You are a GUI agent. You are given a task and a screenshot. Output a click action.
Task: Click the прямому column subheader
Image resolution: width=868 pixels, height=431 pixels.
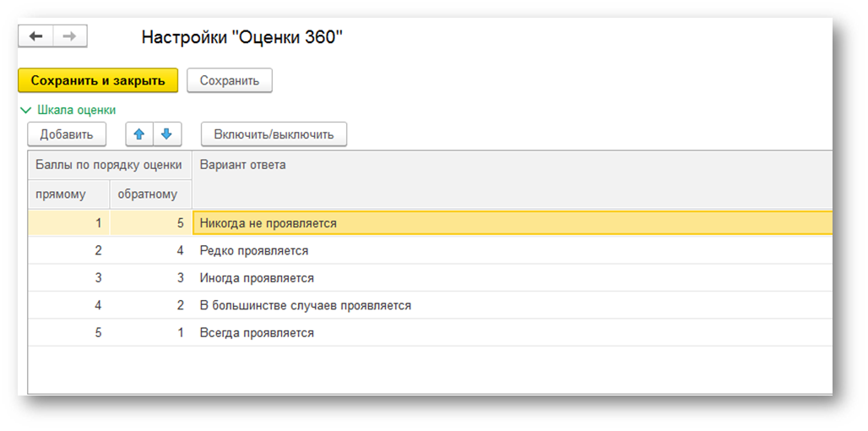(68, 194)
